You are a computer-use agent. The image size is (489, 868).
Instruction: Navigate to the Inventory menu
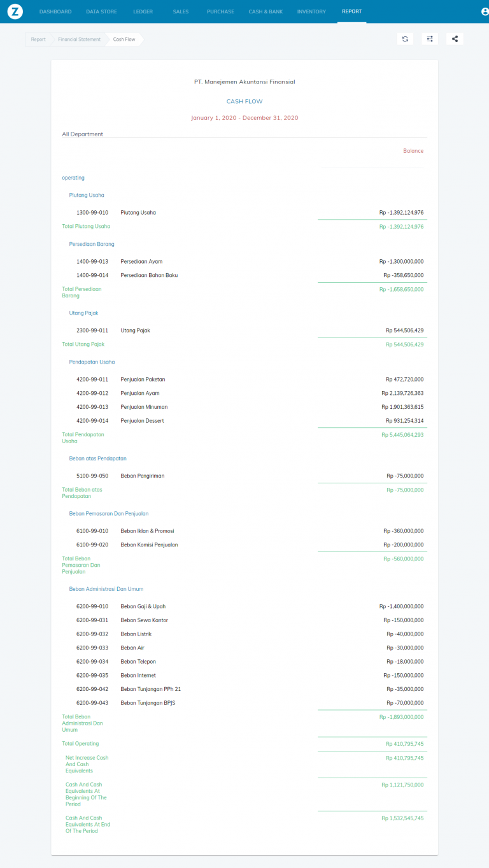pyautogui.click(x=311, y=11)
